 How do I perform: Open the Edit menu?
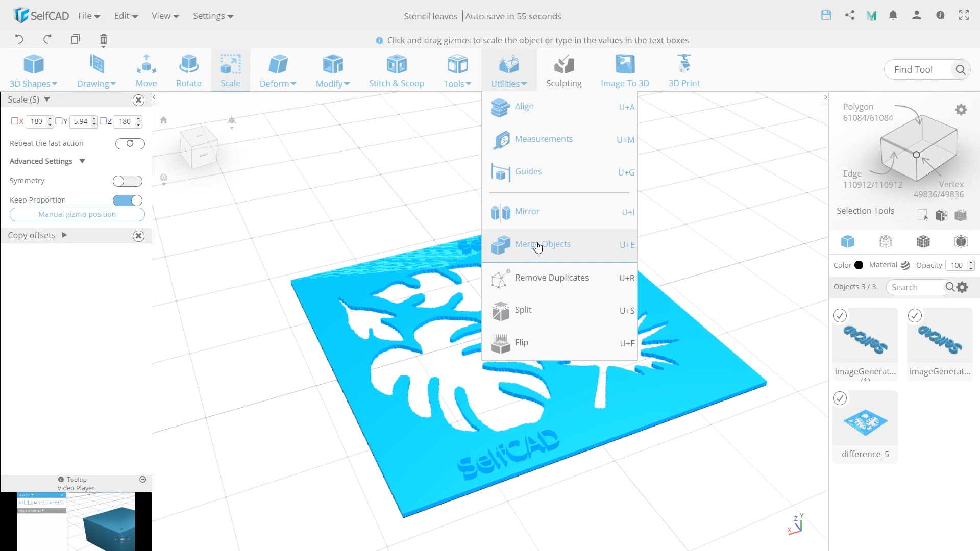point(126,16)
